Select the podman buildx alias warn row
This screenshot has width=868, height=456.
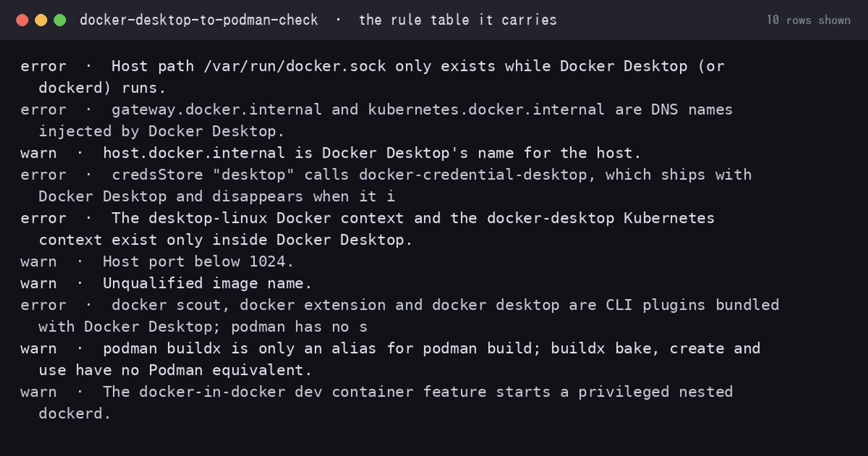click(x=434, y=359)
